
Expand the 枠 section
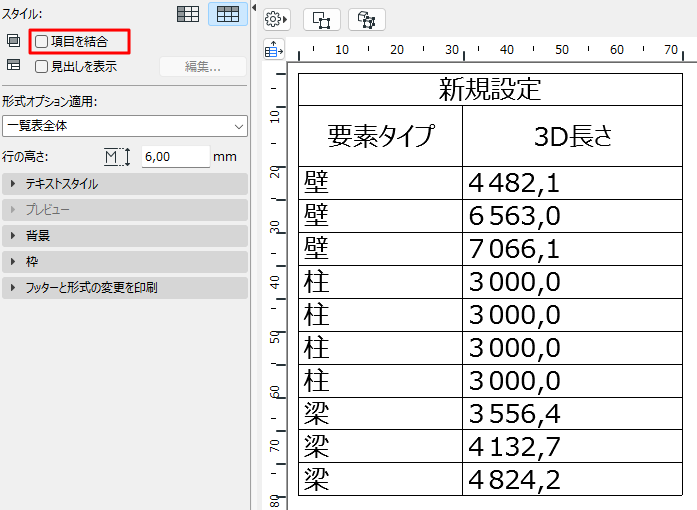click(x=125, y=261)
